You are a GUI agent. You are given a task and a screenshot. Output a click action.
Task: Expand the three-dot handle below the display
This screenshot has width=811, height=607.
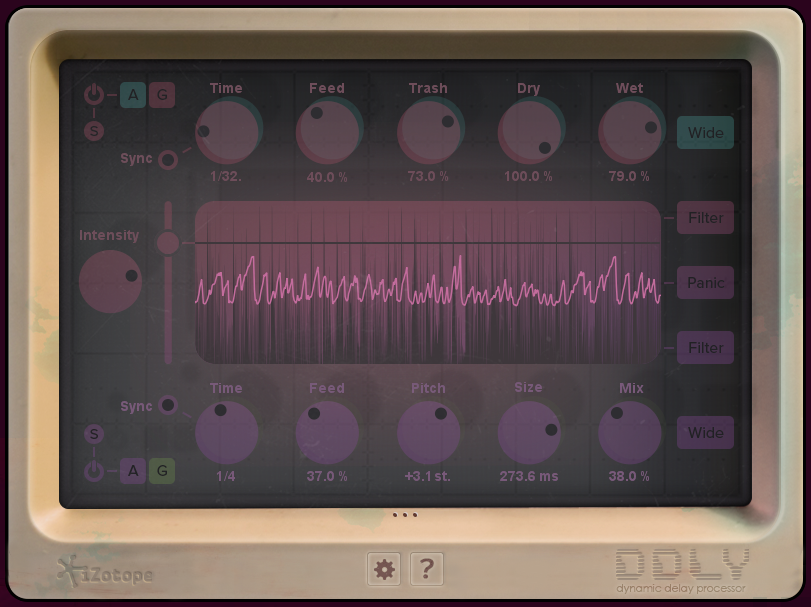coord(405,515)
